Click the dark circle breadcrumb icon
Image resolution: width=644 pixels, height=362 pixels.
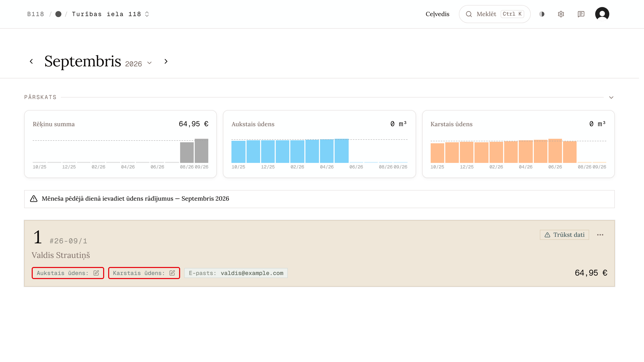click(58, 14)
